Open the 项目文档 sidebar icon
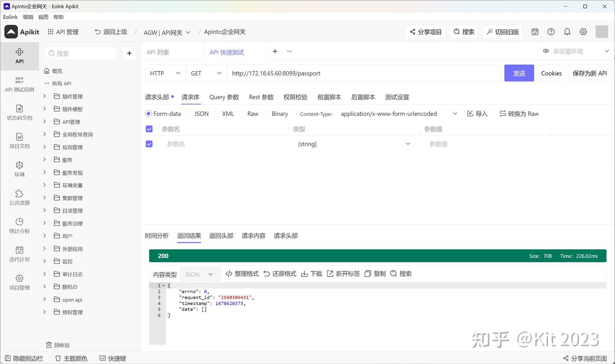The image size is (615, 364). tap(19, 141)
